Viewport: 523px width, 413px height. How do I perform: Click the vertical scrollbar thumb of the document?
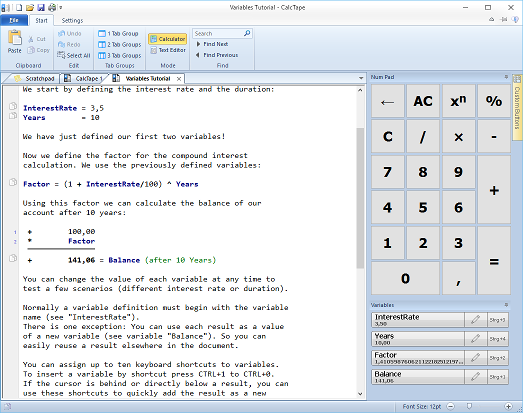[360, 198]
